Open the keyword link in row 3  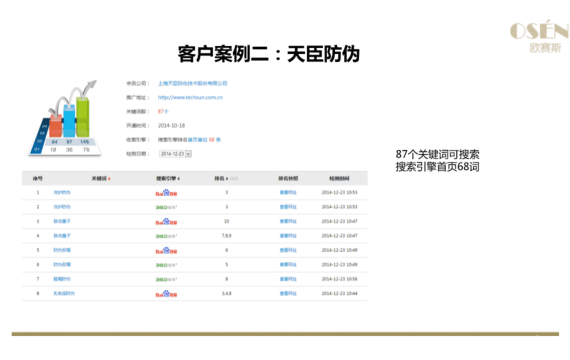pos(62,221)
